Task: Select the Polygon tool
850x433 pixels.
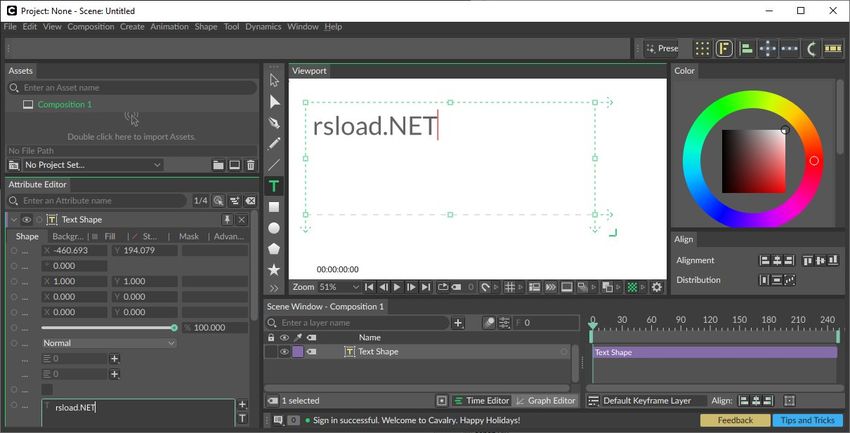Action: click(x=274, y=249)
